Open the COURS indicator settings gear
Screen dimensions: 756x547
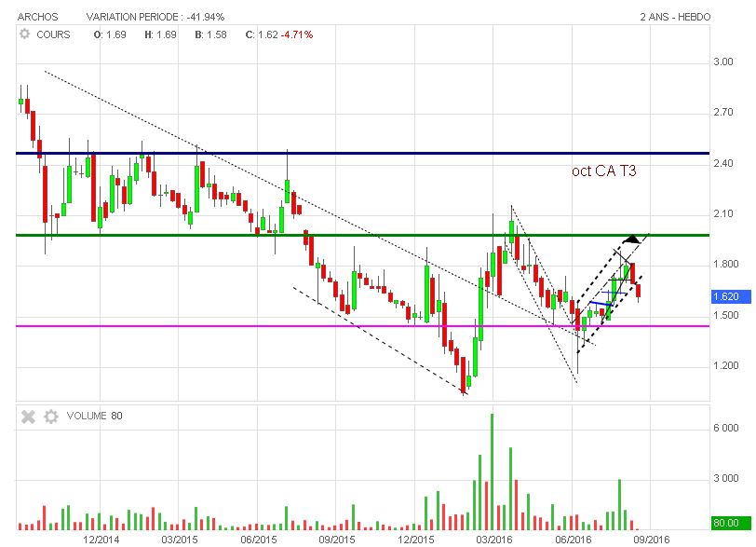pos(24,34)
